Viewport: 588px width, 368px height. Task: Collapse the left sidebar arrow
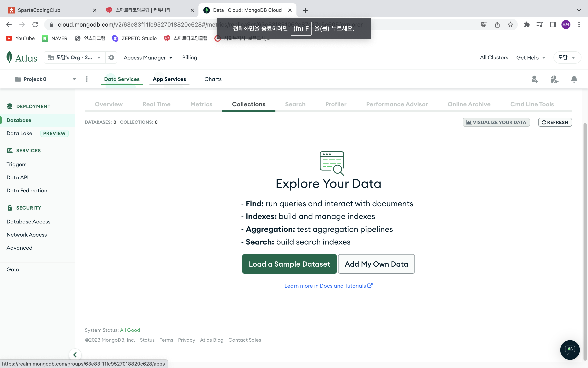point(75,355)
